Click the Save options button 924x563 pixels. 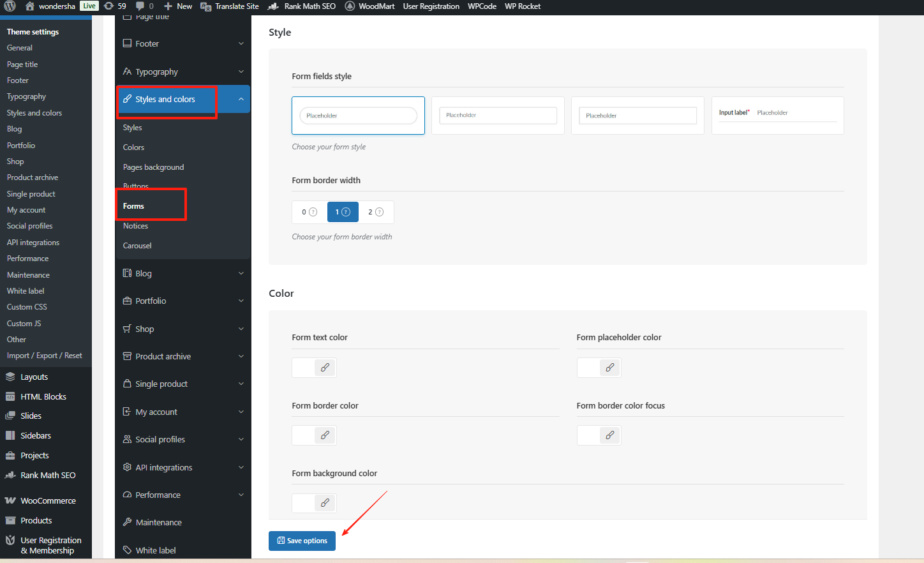click(302, 541)
